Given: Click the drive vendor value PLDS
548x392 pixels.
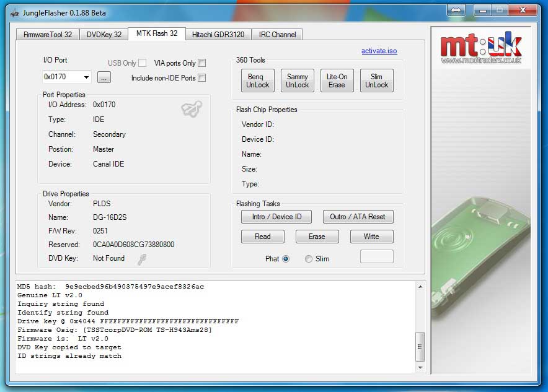Looking at the screenshot, I should click(102, 204).
